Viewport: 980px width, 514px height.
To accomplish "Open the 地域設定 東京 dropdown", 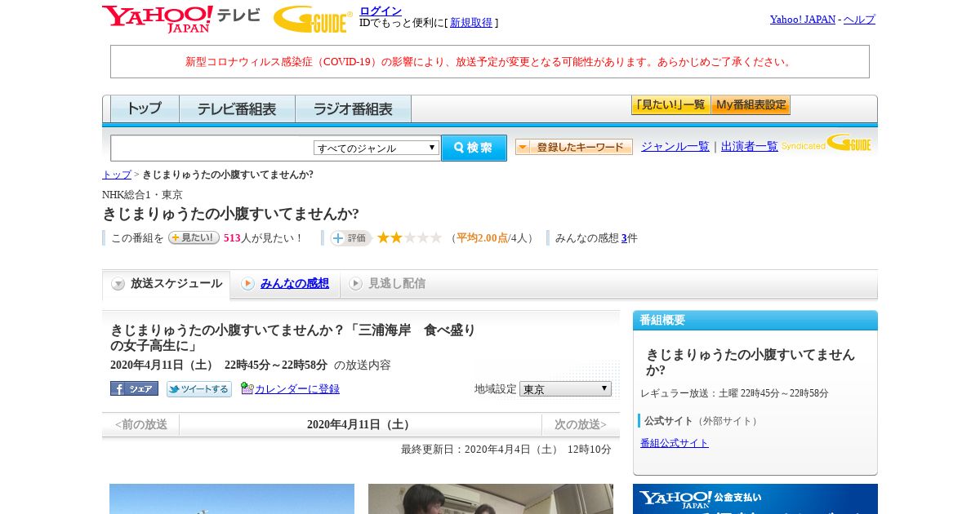I will pos(565,389).
